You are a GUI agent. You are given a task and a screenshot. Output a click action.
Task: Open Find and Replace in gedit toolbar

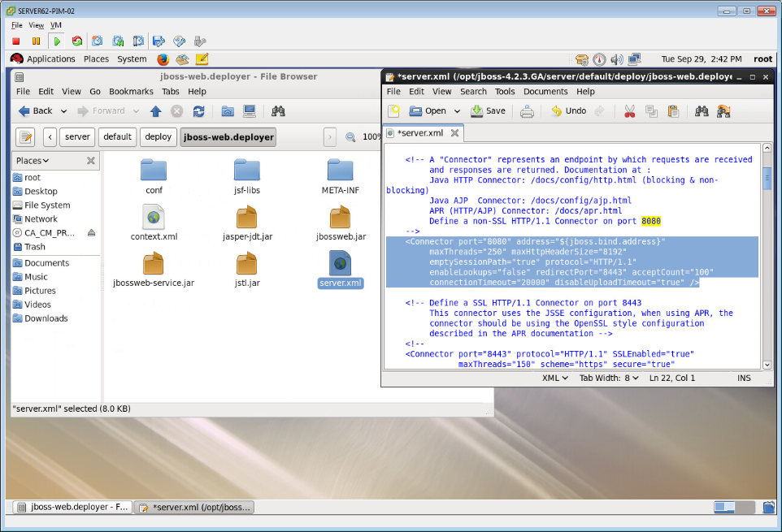(x=723, y=111)
